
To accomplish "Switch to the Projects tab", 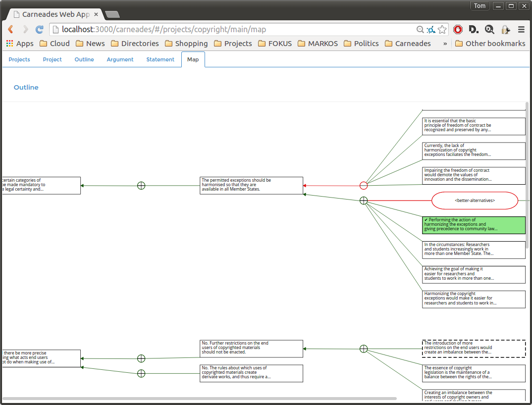I will point(19,59).
